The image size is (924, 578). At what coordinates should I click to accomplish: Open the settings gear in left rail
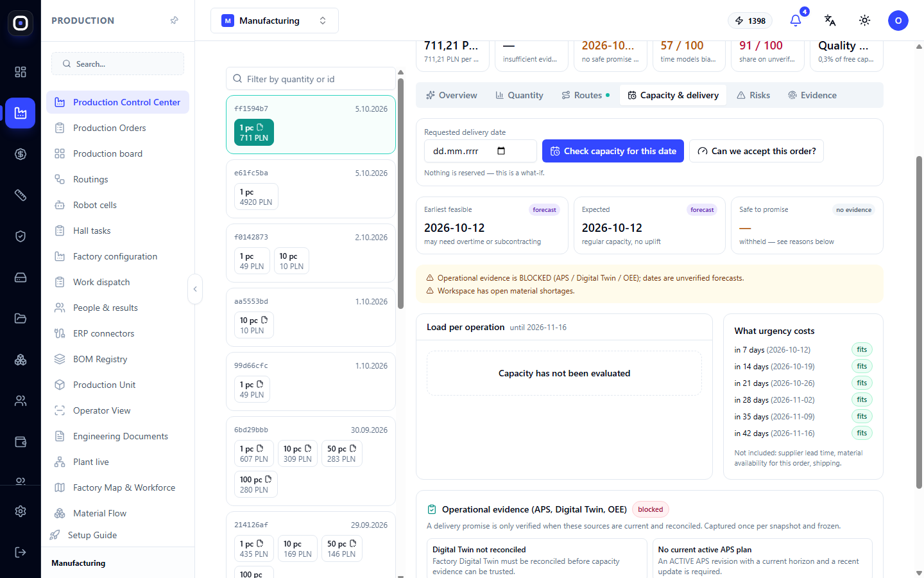[x=21, y=511]
